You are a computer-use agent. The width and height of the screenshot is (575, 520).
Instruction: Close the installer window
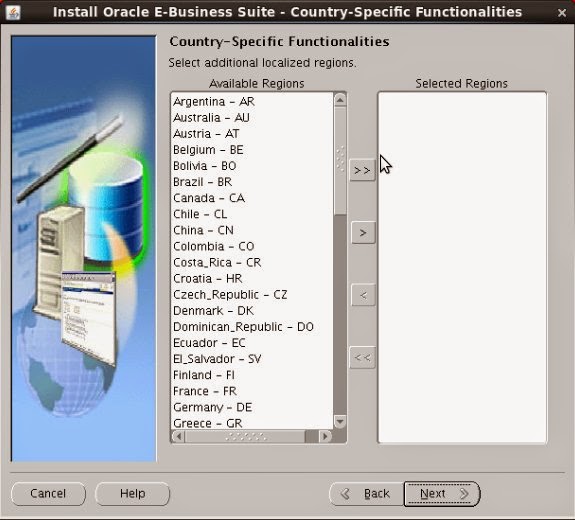561,13
